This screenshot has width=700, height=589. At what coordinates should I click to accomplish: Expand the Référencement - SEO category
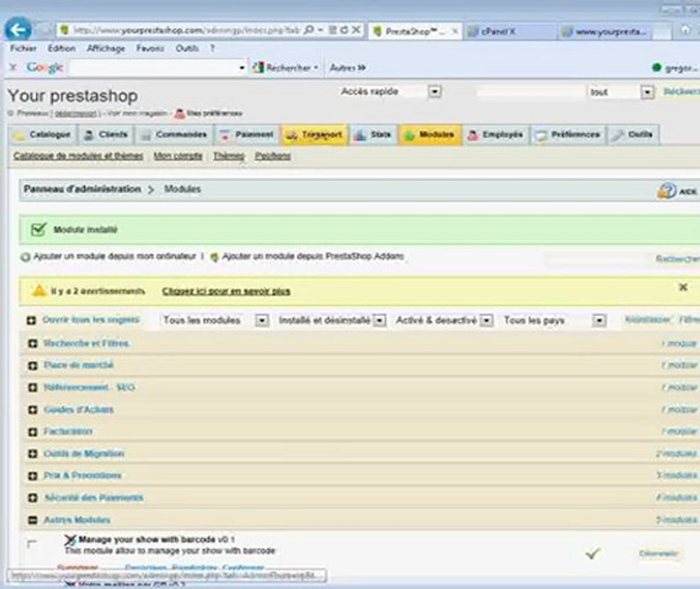click(33, 387)
